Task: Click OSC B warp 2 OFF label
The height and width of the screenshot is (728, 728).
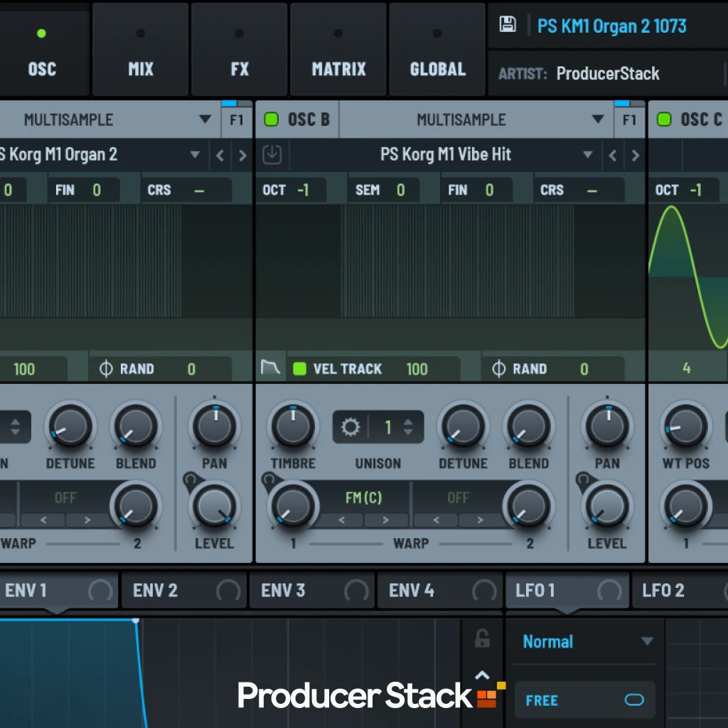Action: (458, 498)
